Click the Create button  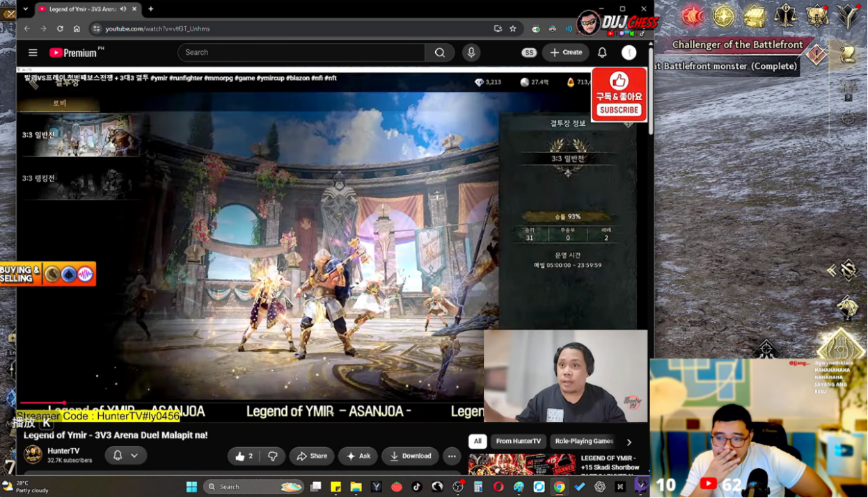[x=565, y=53]
